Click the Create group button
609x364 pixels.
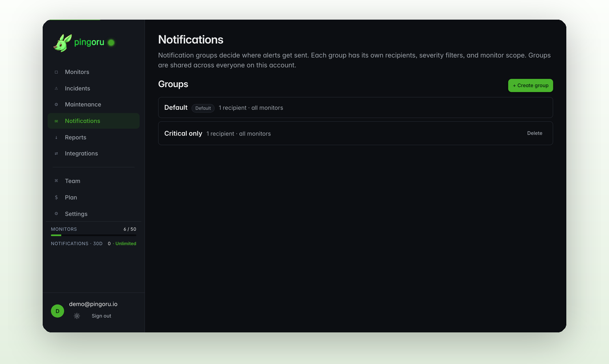tap(530, 85)
